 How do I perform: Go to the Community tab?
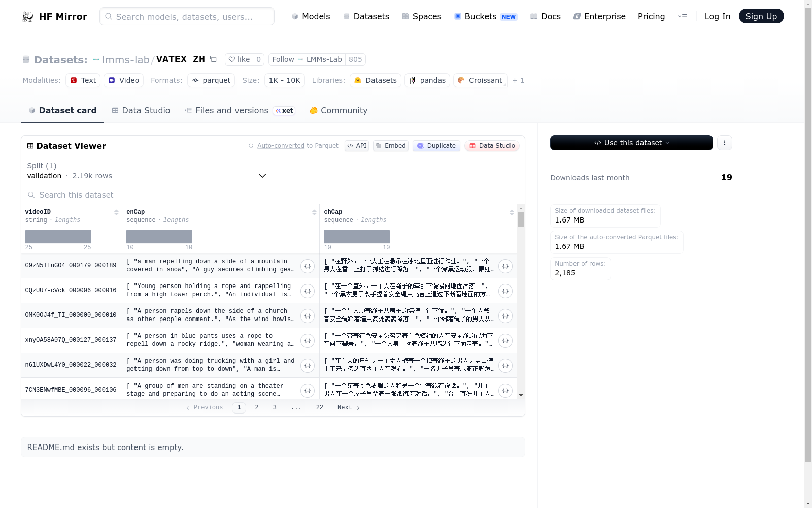tap(339, 110)
